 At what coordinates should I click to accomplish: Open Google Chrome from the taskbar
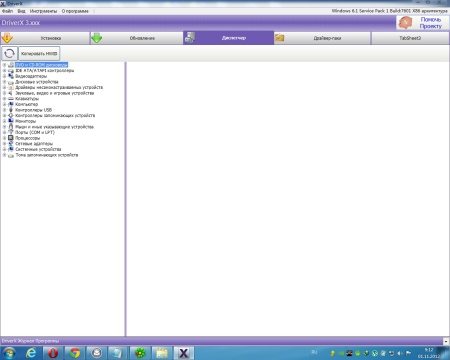click(75, 353)
